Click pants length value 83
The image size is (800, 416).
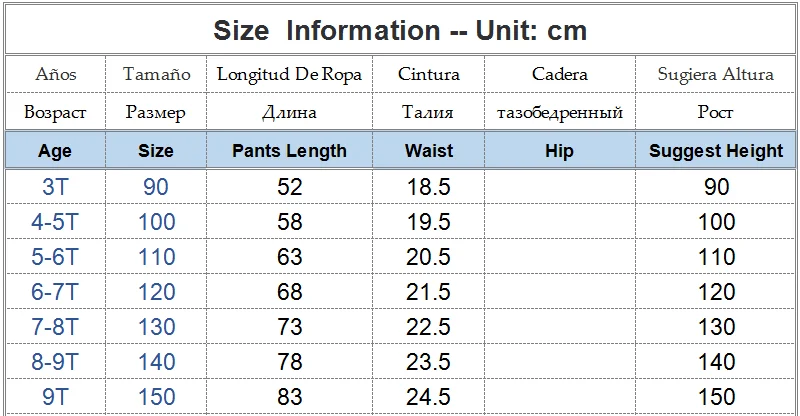tap(289, 397)
